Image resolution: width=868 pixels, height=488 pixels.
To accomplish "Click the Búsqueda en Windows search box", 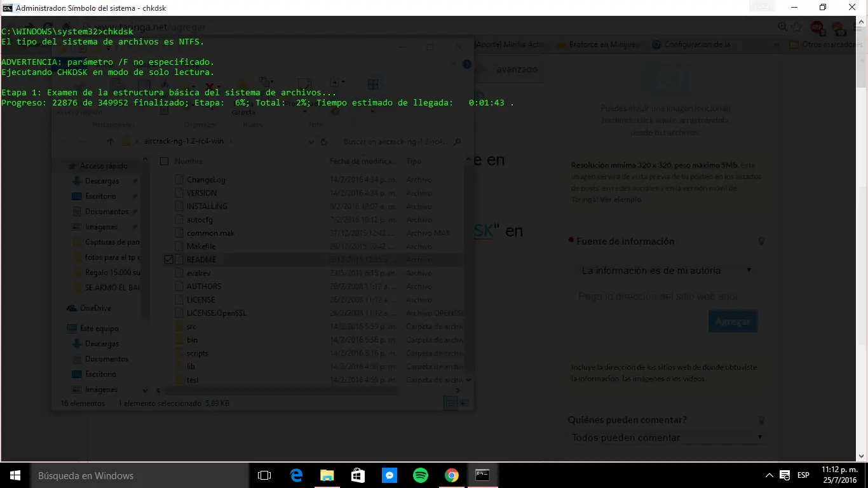I will pos(139,475).
